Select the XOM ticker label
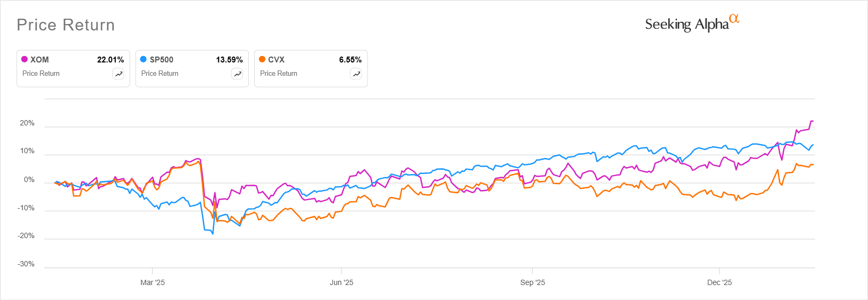The width and height of the screenshot is (868, 300). tap(40, 60)
